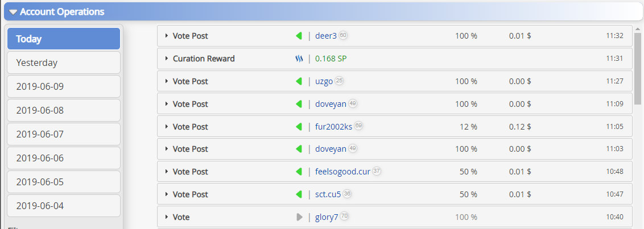Click the green vote arrow beside fur2002ks
The image size is (644, 229).
pyautogui.click(x=299, y=126)
